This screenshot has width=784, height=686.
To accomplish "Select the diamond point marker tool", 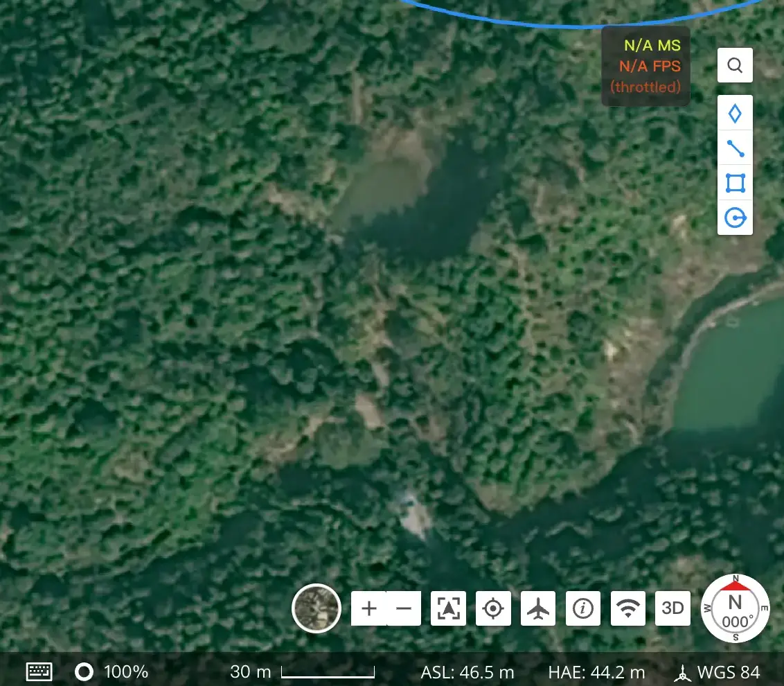I will click(x=735, y=113).
